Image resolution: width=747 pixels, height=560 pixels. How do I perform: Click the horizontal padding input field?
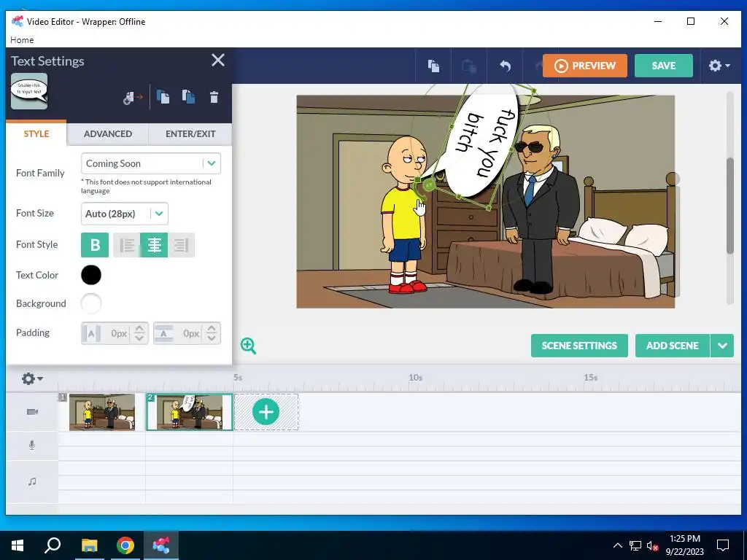pyautogui.click(x=115, y=333)
